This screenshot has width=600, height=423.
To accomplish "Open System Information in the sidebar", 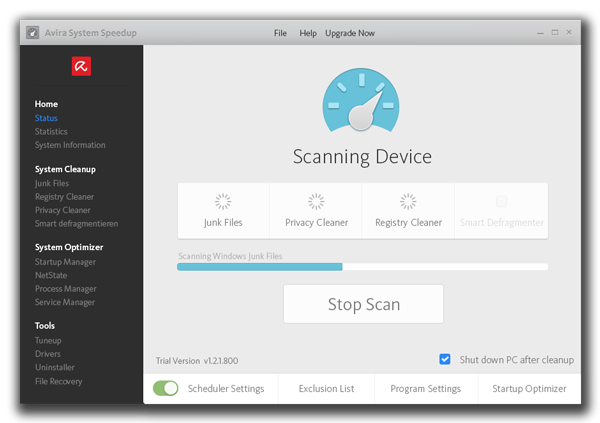I will 70,145.
